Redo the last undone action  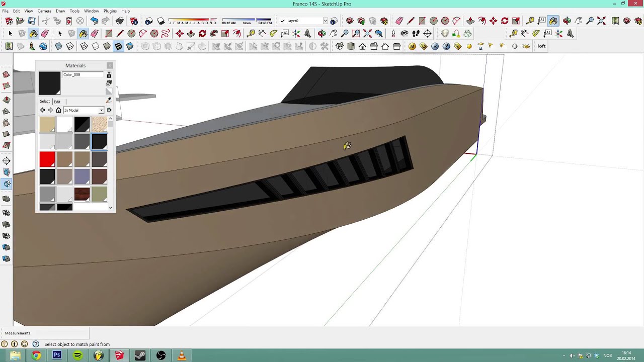[x=105, y=21]
